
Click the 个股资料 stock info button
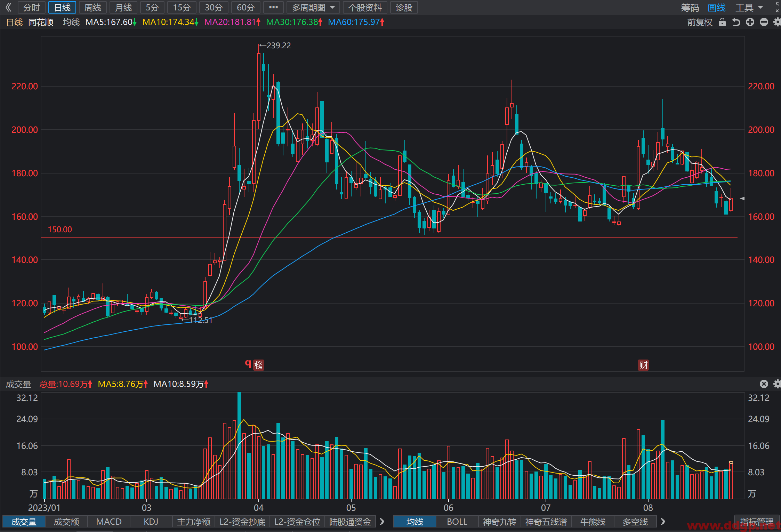(x=365, y=7)
